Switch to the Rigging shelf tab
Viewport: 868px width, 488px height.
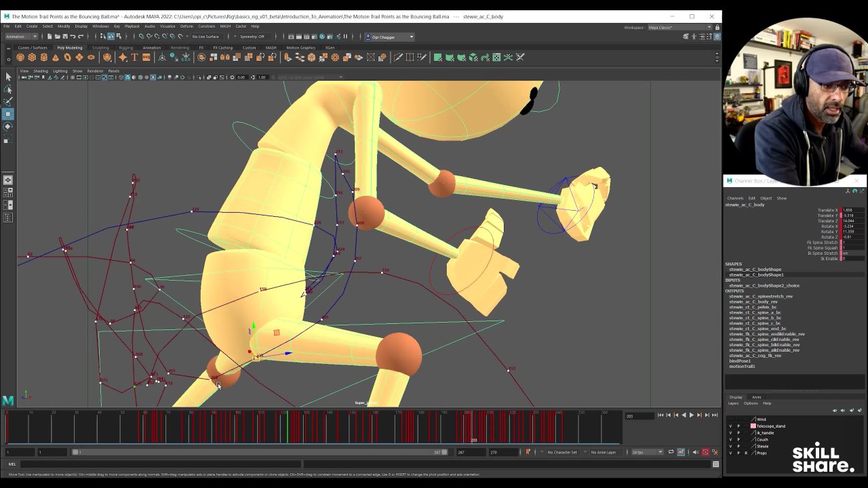coord(125,48)
